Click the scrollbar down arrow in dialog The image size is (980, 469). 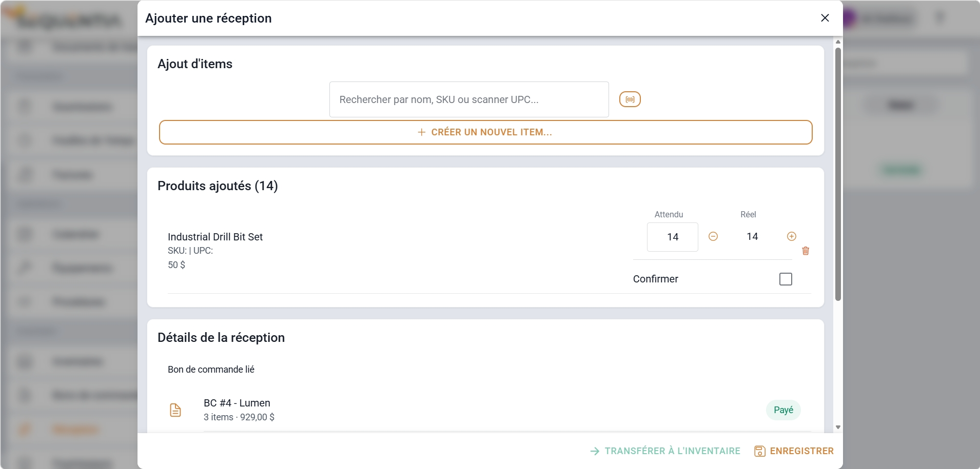[x=838, y=427]
